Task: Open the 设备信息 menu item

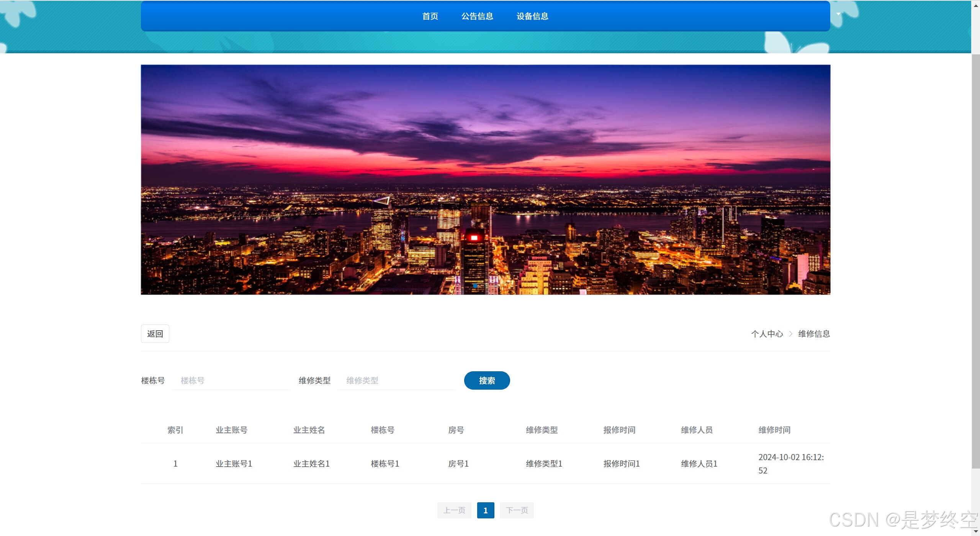Action: tap(532, 16)
